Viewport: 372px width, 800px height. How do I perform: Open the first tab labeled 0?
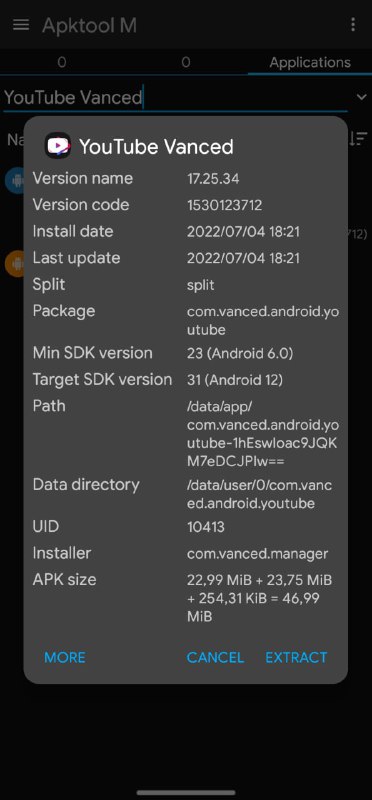pyautogui.click(x=62, y=62)
